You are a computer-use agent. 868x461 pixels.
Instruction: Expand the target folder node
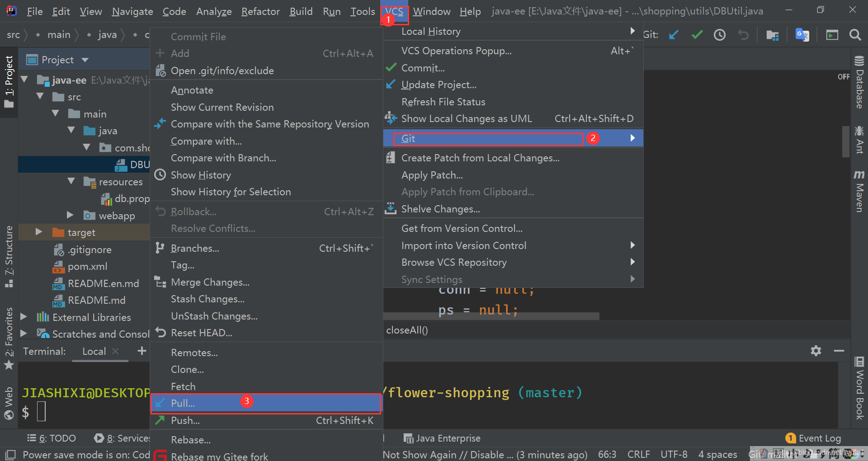click(39, 232)
